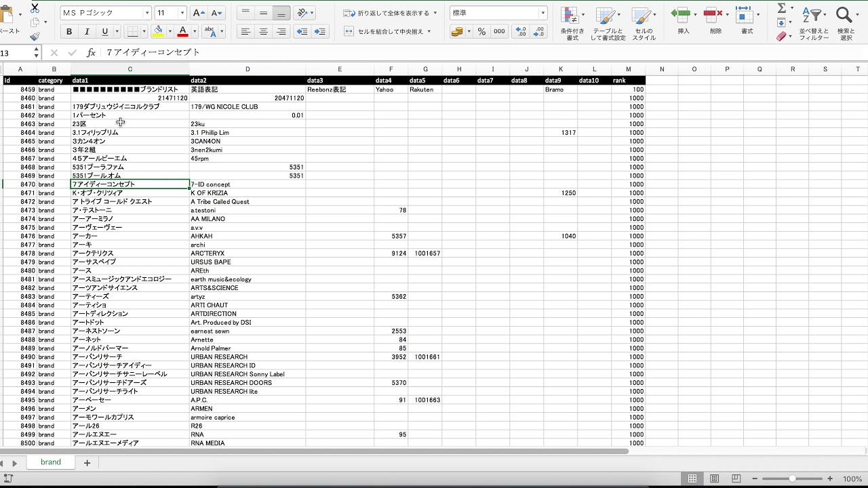Screen dimensions: 868x488
Task: Switch to Normal view
Action: (692, 479)
